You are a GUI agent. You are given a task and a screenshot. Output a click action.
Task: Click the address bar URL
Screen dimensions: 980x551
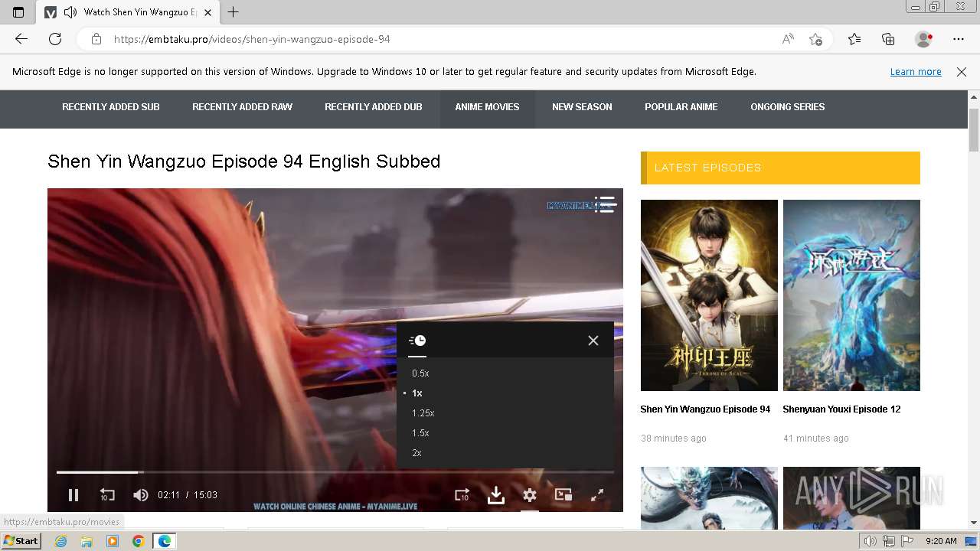pyautogui.click(x=252, y=39)
